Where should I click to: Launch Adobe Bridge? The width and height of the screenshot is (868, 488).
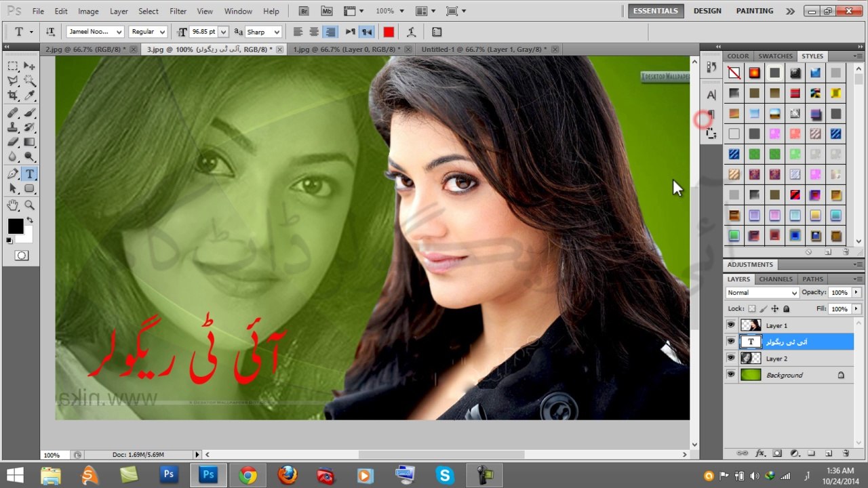(x=304, y=11)
